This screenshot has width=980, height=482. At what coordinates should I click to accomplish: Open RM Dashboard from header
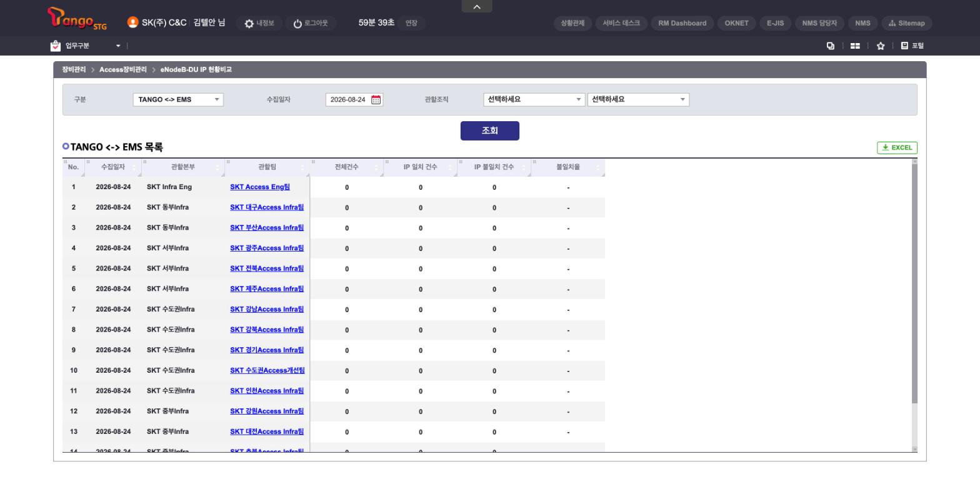coord(682,23)
